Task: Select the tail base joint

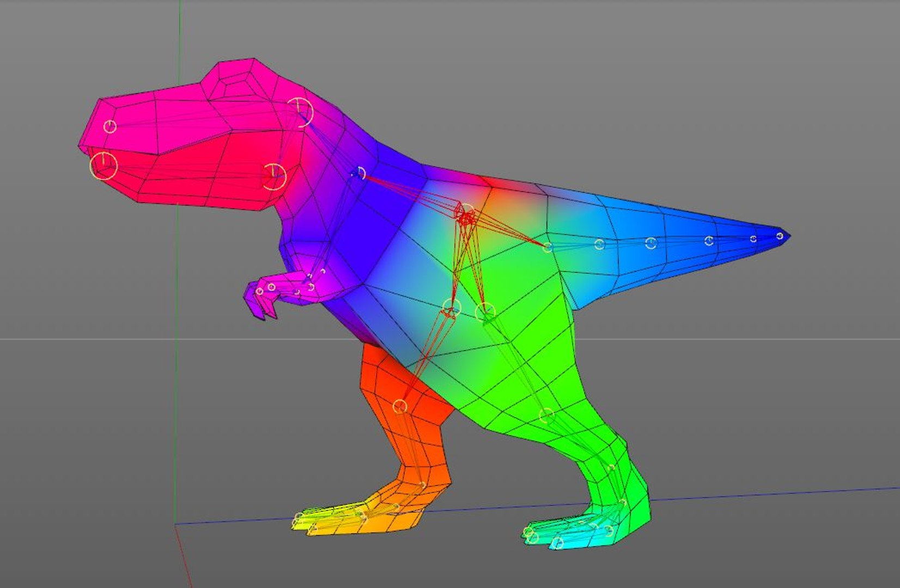Action: 548,247
